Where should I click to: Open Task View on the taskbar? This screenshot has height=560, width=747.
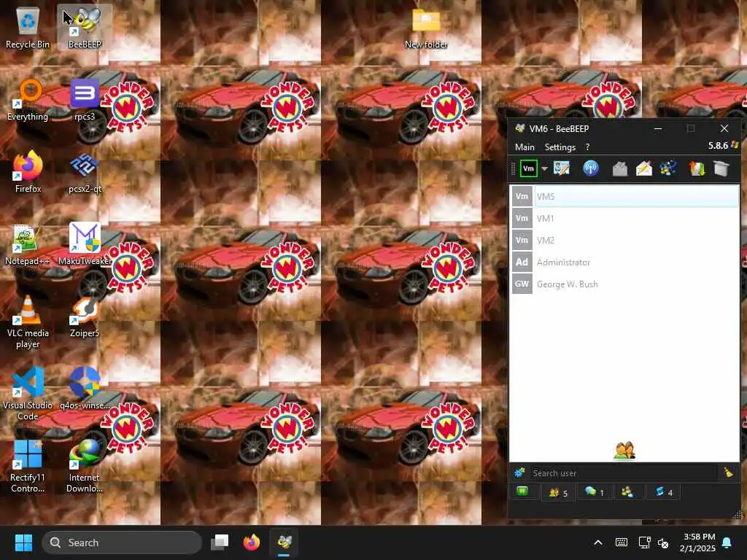[220, 542]
